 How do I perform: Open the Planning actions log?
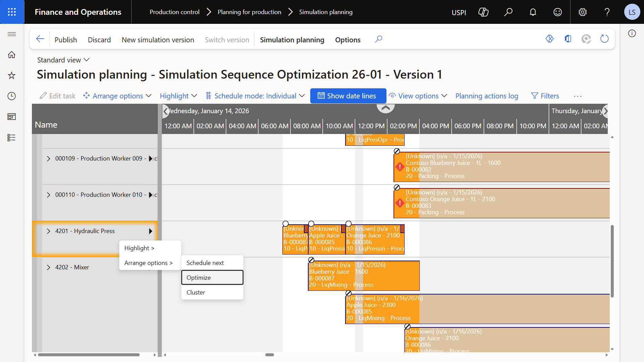(x=487, y=96)
